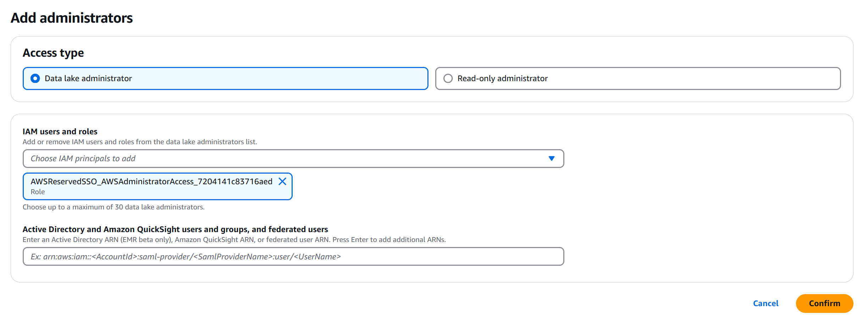This screenshot has width=868, height=326.
Task: Select the Read-only administrator radio button
Action: pos(448,78)
